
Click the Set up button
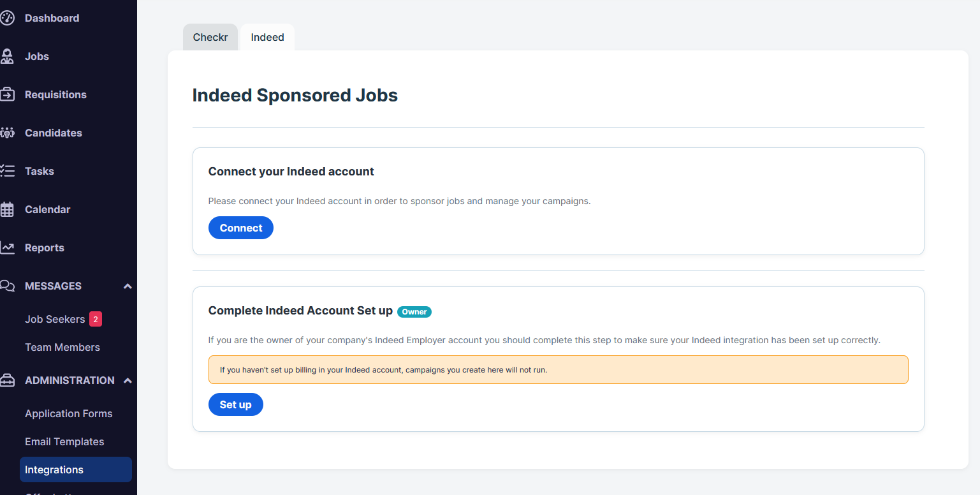[x=236, y=404]
